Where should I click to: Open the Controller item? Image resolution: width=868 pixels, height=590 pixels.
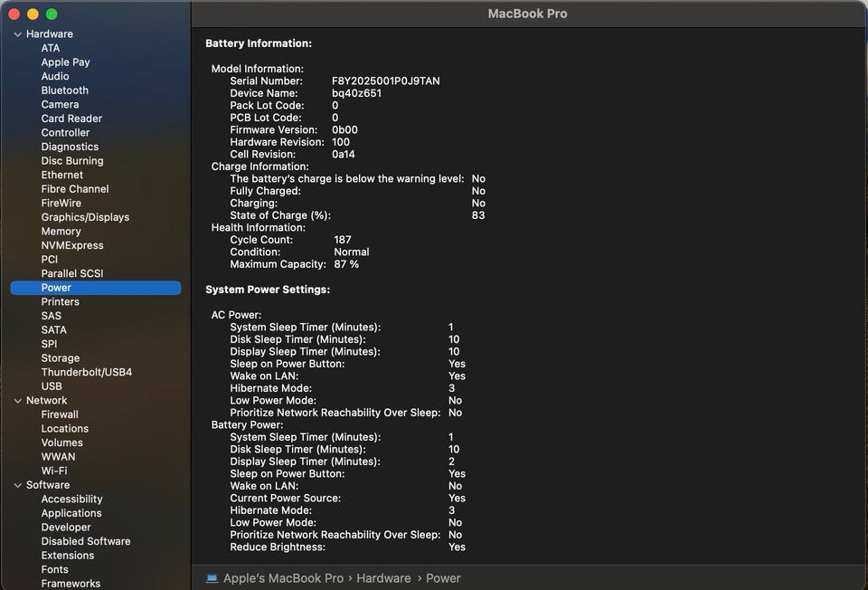click(x=65, y=132)
